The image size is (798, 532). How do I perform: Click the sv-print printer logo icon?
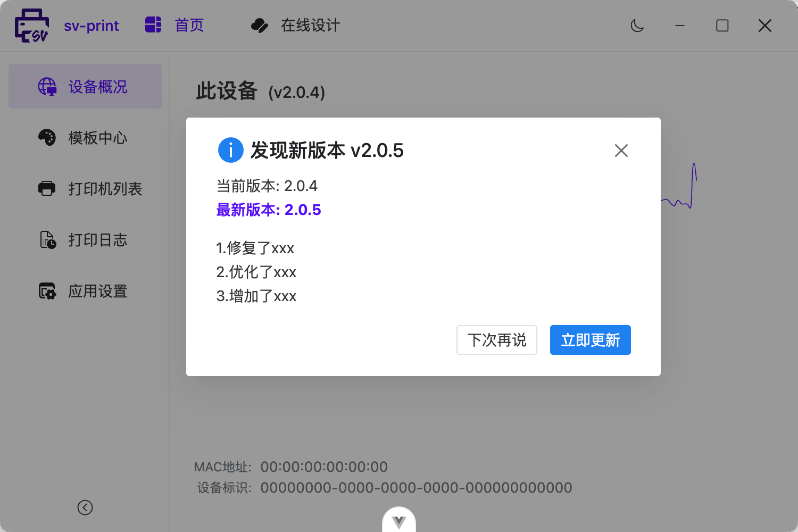(32, 26)
